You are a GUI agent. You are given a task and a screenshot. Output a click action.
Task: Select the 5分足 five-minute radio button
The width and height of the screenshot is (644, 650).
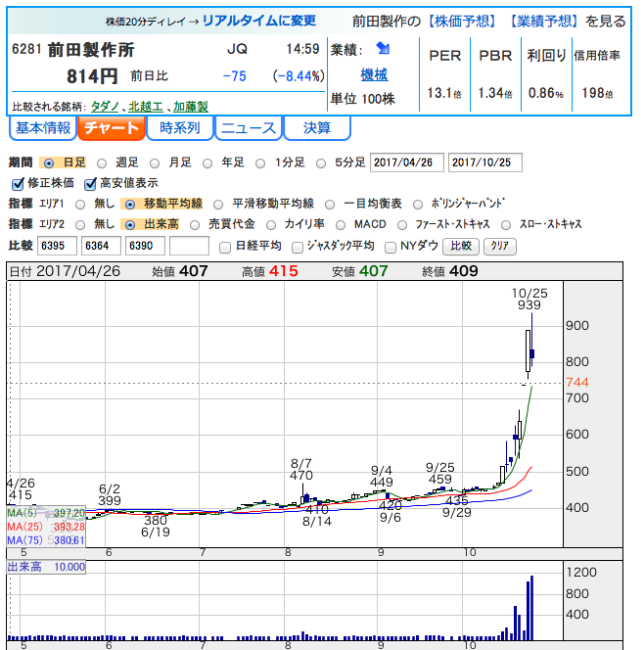point(321,163)
